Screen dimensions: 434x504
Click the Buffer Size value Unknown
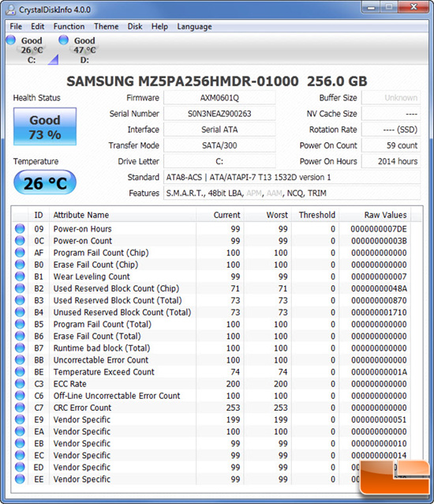[391, 98]
